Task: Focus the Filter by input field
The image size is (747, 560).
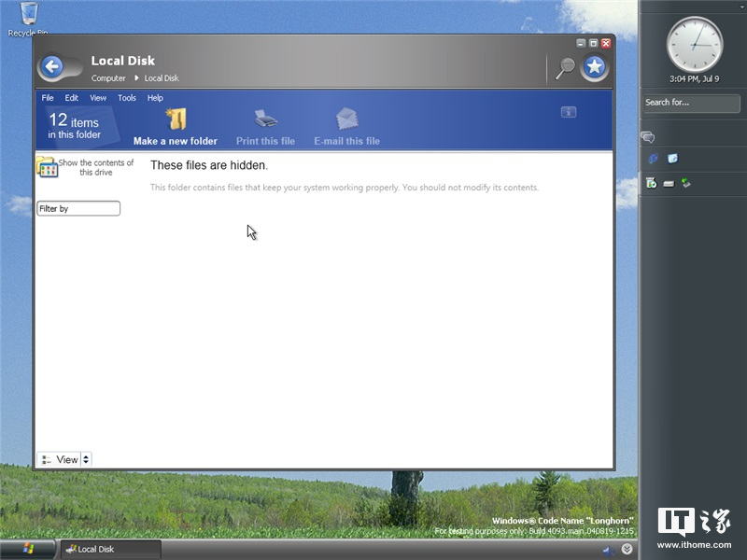Action: (78, 208)
